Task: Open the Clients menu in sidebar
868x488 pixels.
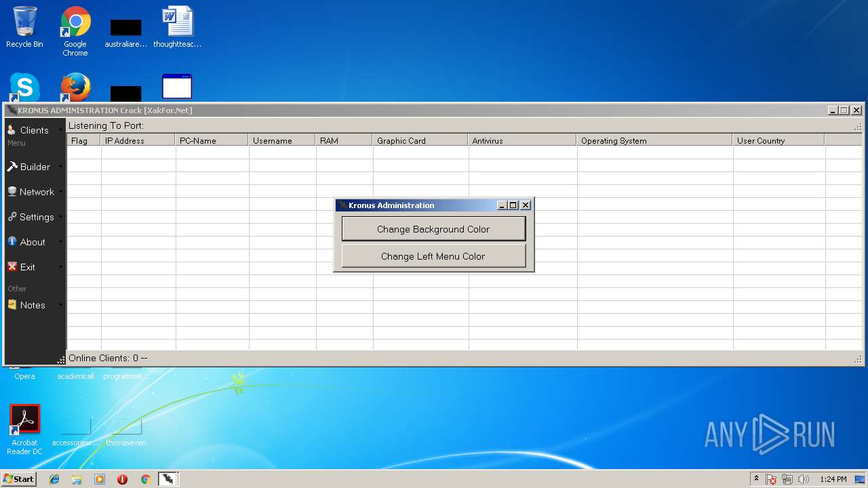Action: (34, 130)
